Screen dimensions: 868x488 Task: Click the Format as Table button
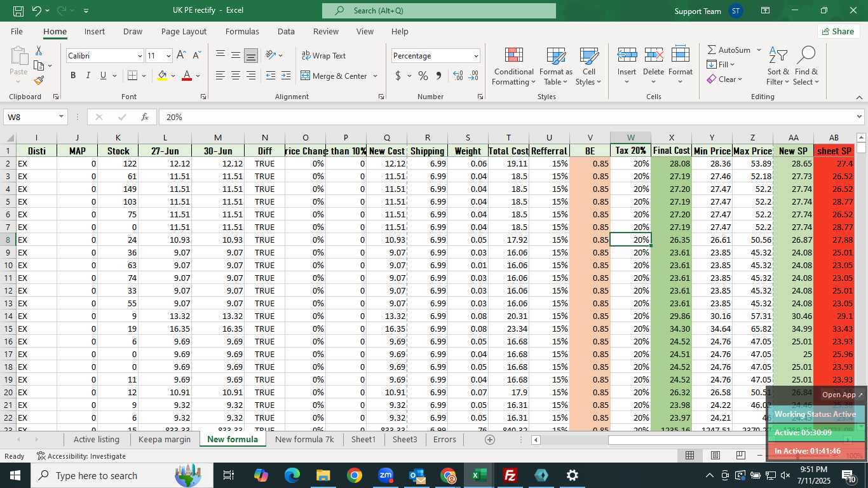click(x=556, y=65)
